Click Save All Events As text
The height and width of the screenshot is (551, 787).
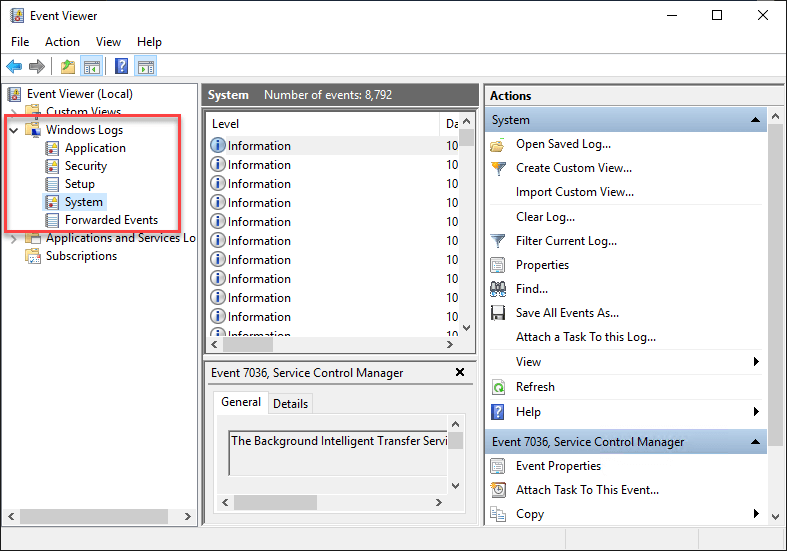coord(567,313)
